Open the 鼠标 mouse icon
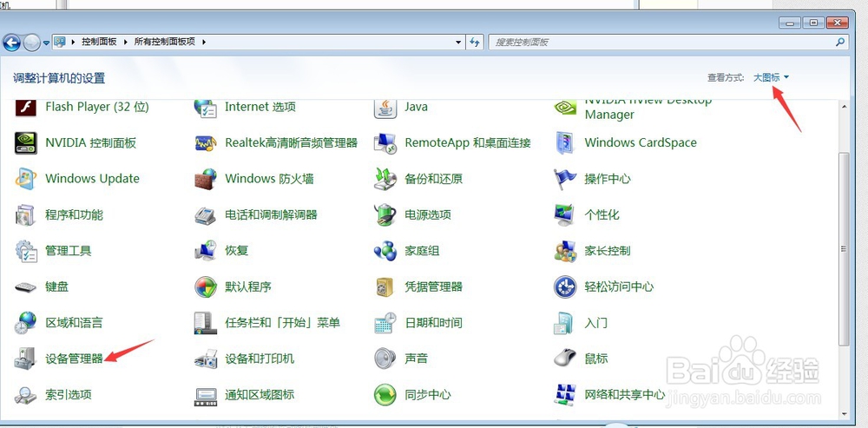The image size is (868, 428). pyautogui.click(x=565, y=359)
